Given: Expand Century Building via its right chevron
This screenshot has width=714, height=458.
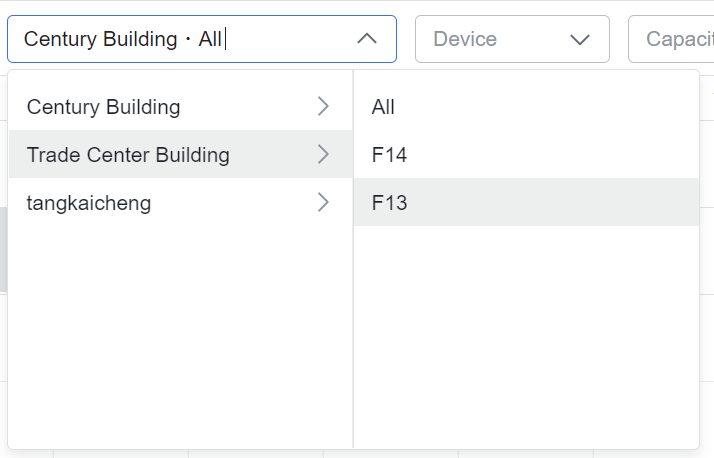Looking at the screenshot, I should (322, 106).
